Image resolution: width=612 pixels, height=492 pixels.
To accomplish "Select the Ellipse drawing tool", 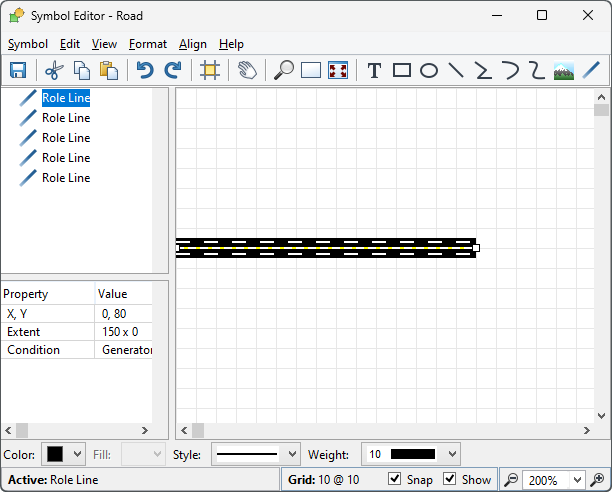I will (x=429, y=71).
